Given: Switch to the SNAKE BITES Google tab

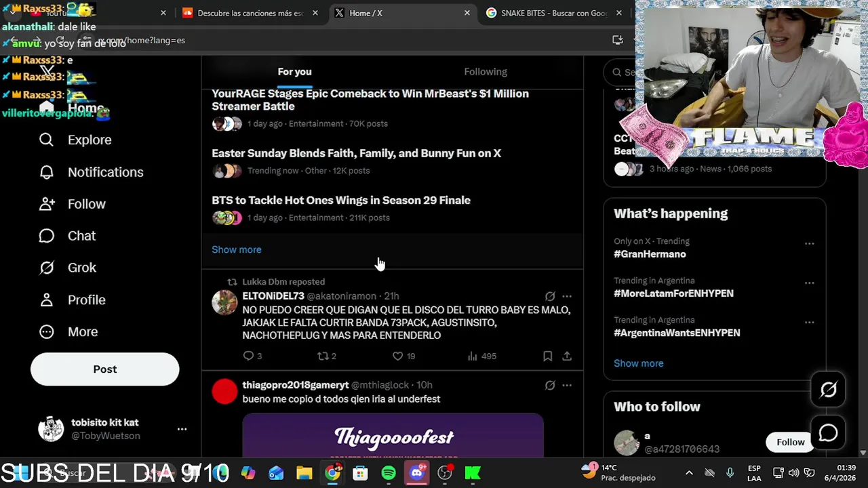Looking at the screenshot, I should point(555,13).
